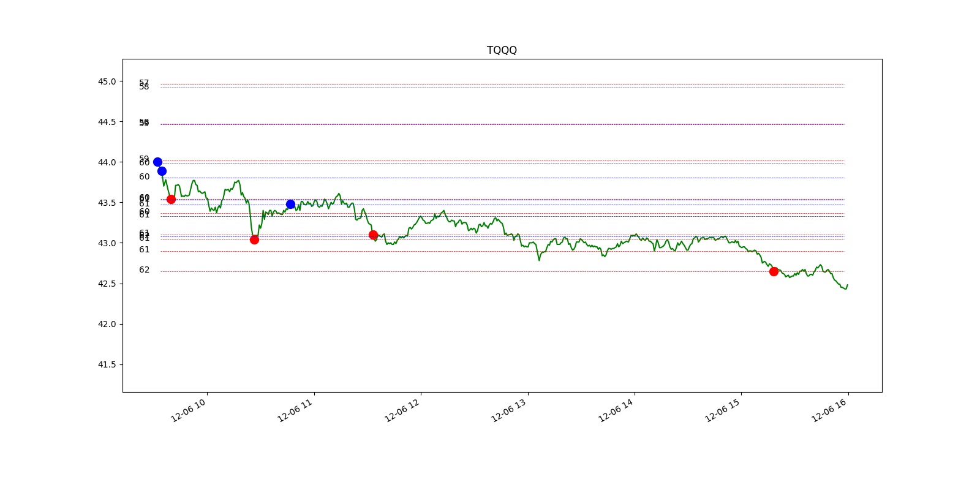Click the red marker near 43.55 after open
This screenshot has height=490, width=980.
click(x=171, y=199)
